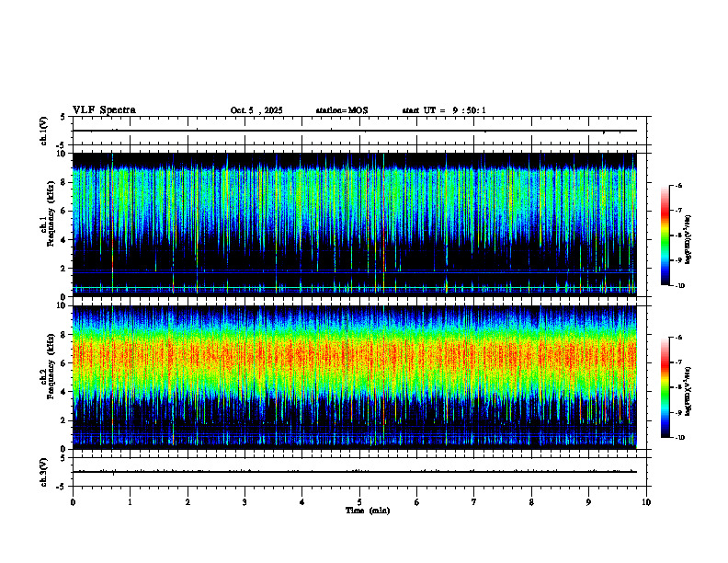Click the "-9" label on the lower color scale

(x=678, y=412)
